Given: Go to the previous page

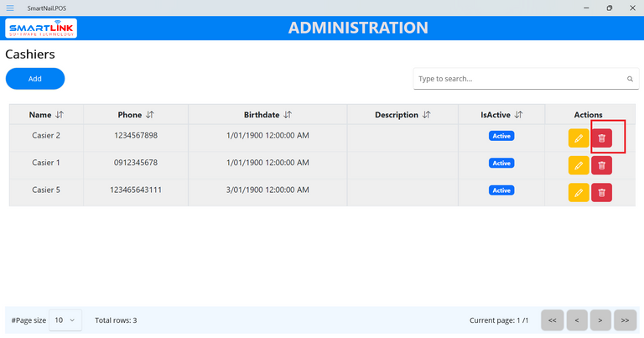Looking at the screenshot, I should [576, 320].
